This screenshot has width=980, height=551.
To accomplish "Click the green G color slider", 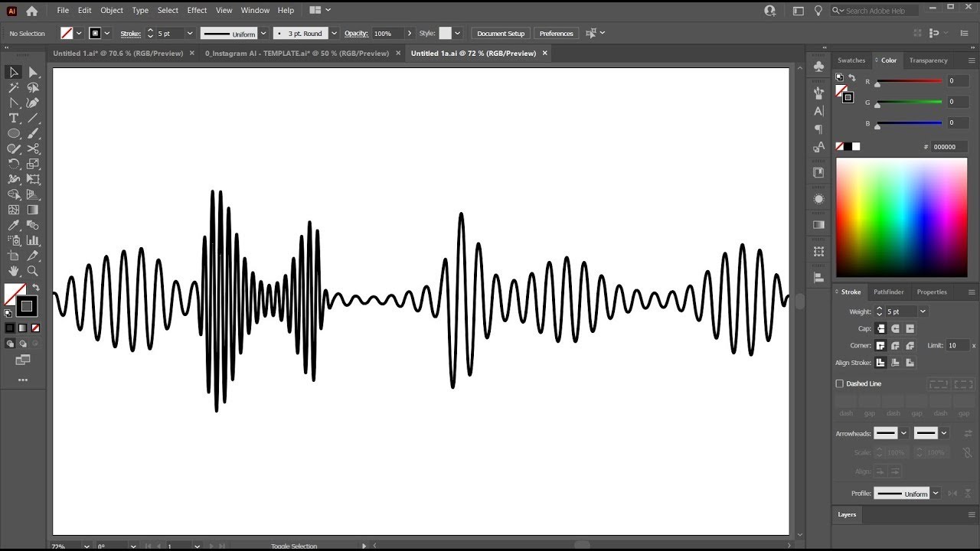I will pos(910,102).
